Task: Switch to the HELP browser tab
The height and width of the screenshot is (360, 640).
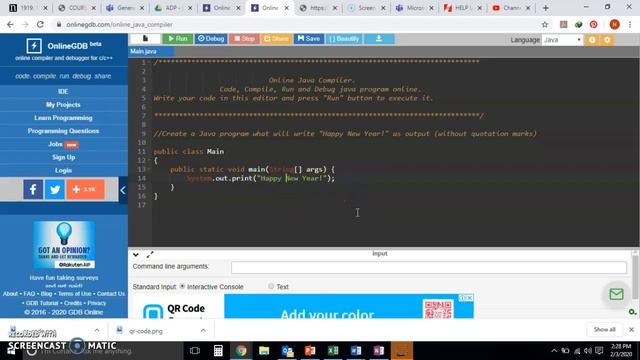Action: coord(463,8)
